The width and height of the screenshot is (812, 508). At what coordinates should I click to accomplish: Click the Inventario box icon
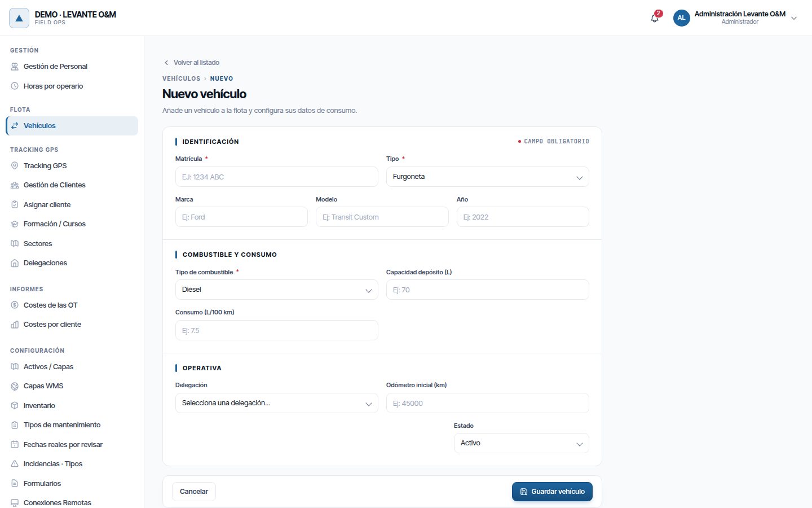[15, 406]
